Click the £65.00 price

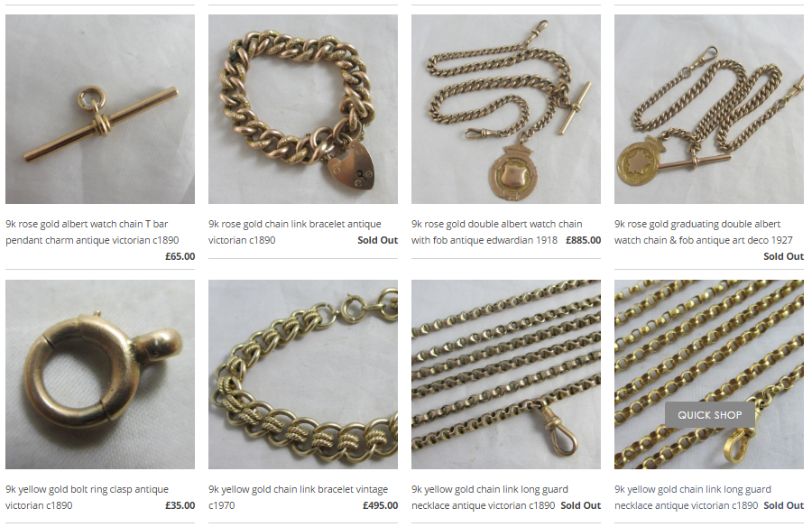click(x=180, y=256)
